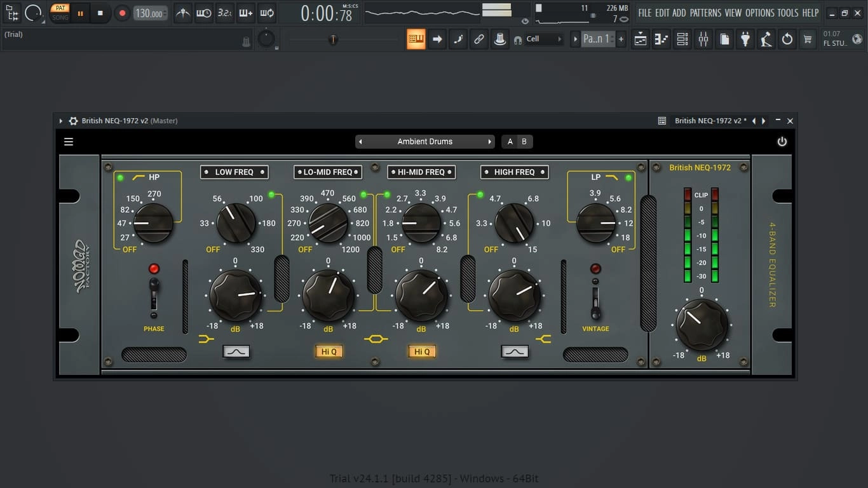Toggle typing keyboard to piano icon
Screen dimensions: 868x488
coord(416,39)
